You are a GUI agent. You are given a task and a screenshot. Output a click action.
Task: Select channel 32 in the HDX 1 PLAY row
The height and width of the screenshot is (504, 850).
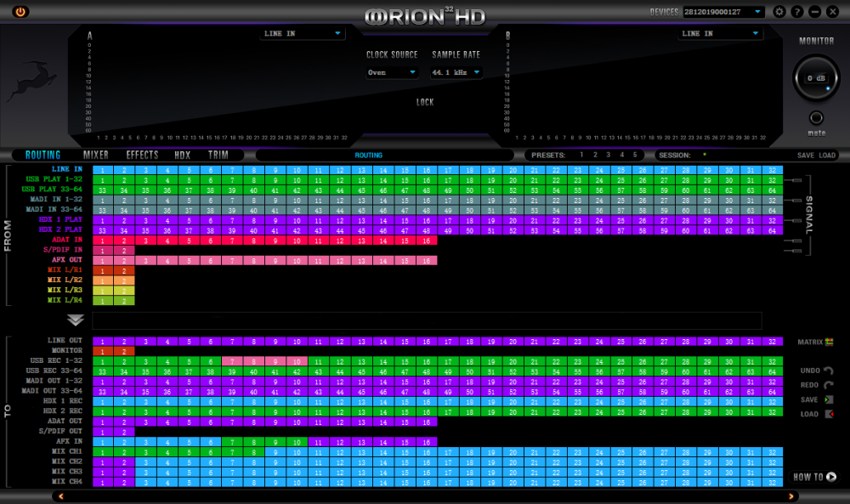(x=773, y=221)
